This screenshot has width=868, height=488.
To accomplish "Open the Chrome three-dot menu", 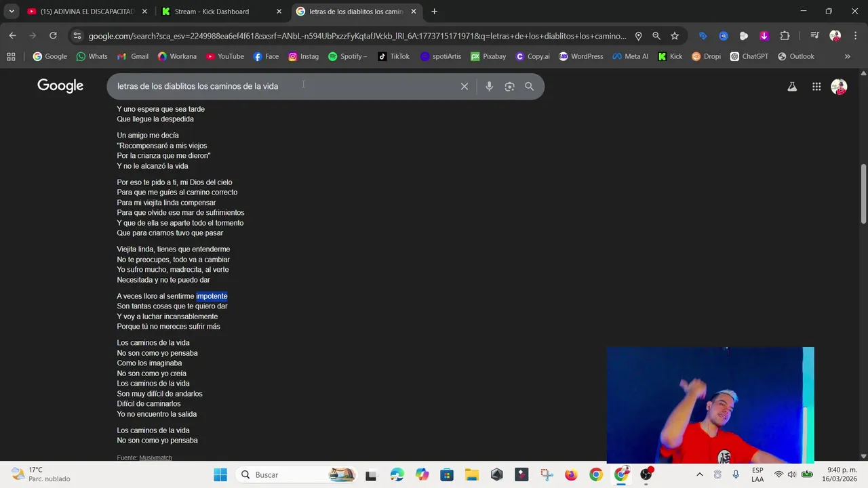I will [855, 36].
